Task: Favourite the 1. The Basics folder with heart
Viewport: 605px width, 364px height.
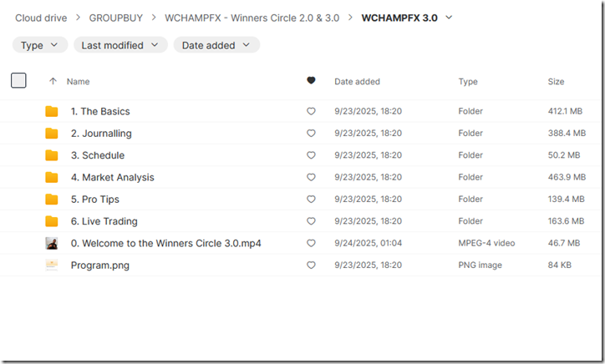Action: pyautogui.click(x=311, y=111)
